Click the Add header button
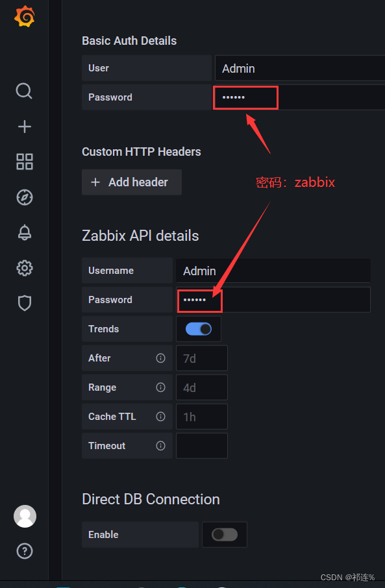This screenshot has height=588, width=385. coord(131,182)
